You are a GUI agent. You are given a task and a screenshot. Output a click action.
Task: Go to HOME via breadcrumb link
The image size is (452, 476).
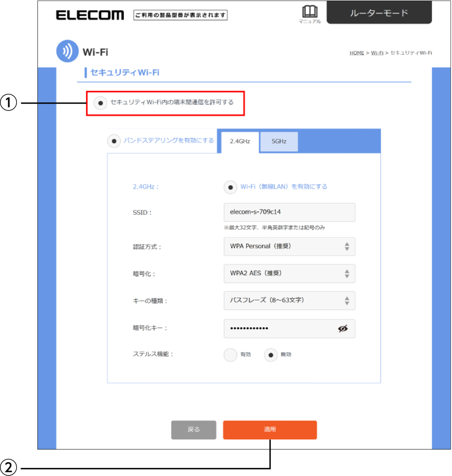click(x=357, y=53)
